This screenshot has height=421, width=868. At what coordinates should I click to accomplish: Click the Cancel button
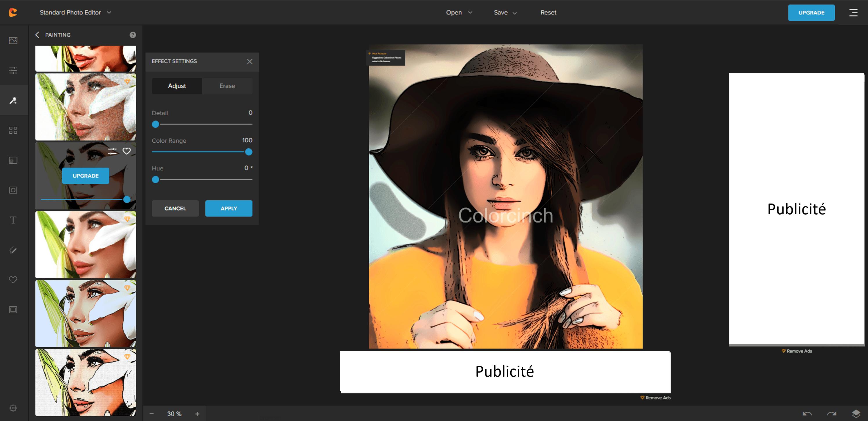[x=175, y=208]
